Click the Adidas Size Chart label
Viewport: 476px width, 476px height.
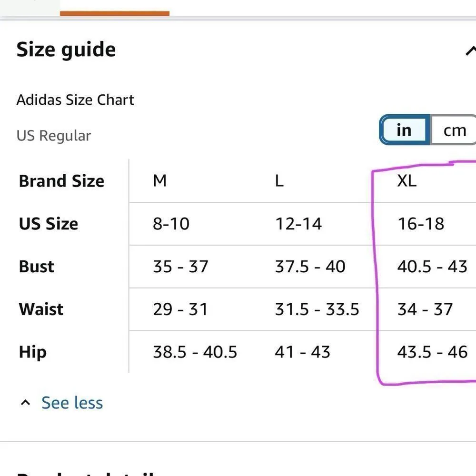(x=75, y=100)
